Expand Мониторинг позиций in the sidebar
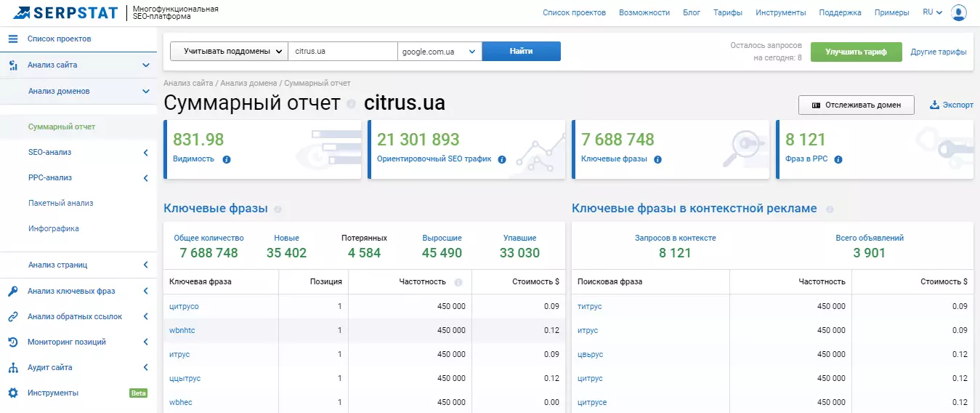980x413 pixels. (x=145, y=342)
